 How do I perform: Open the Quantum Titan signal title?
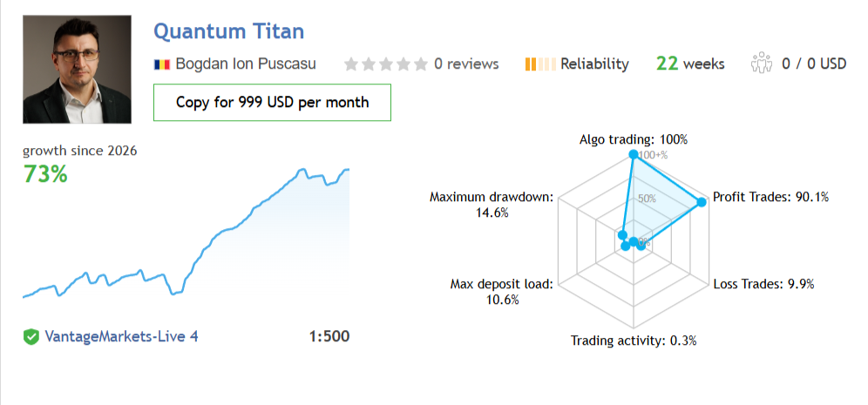pyautogui.click(x=228, y=31)
